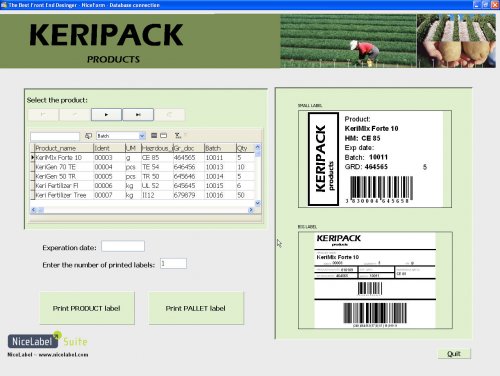Select the KeriGen 70 TE row
Viewport: 500px width, 376px height.
coord(145,167)
